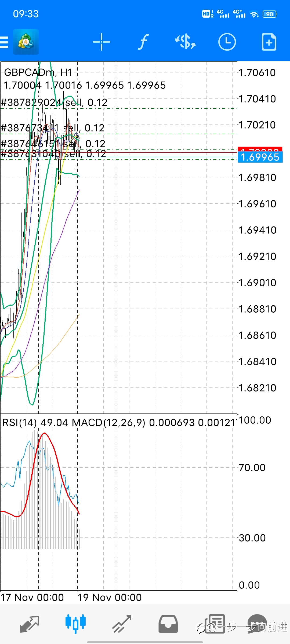290x644 pixels.
Task: Open the News tab icon
Action: click(x=215, y=624)
